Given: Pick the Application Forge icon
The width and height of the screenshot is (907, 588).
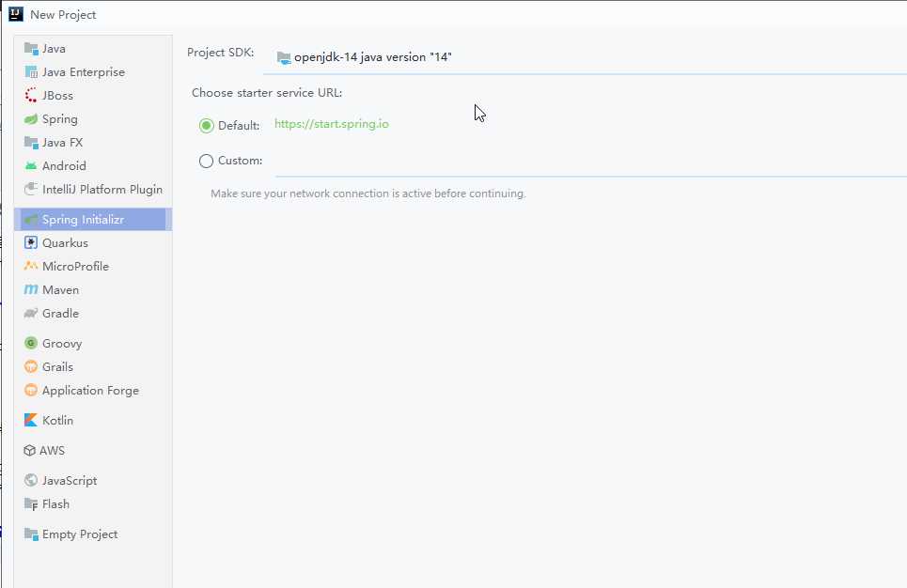Looking at the screenshot, I should [31, 390].
